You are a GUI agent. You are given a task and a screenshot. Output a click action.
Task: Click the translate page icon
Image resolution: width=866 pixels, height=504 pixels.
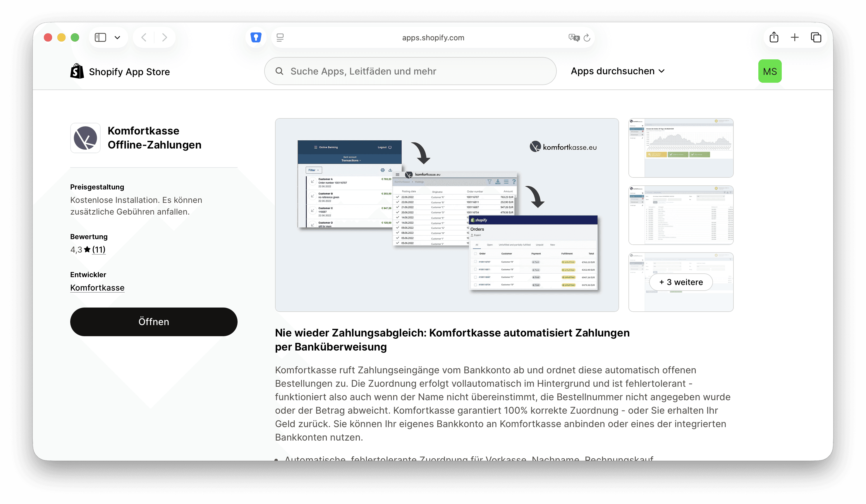pos(574,37)
